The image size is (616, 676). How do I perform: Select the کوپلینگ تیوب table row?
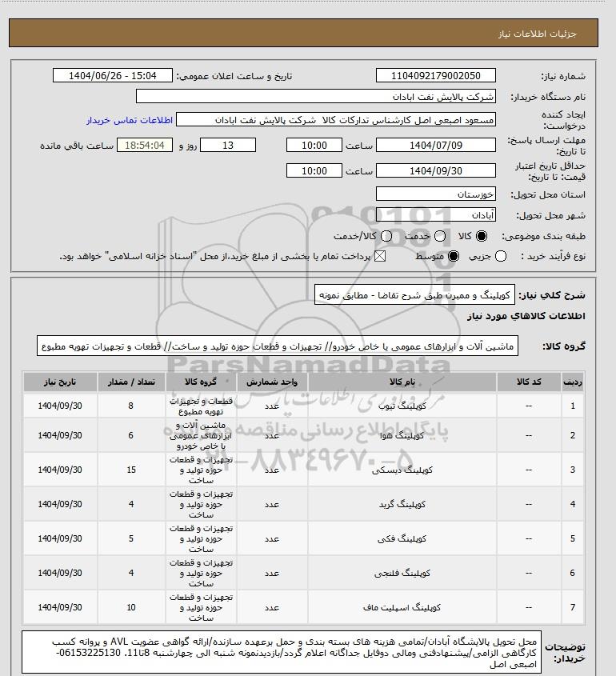click(x=303, y=406)
